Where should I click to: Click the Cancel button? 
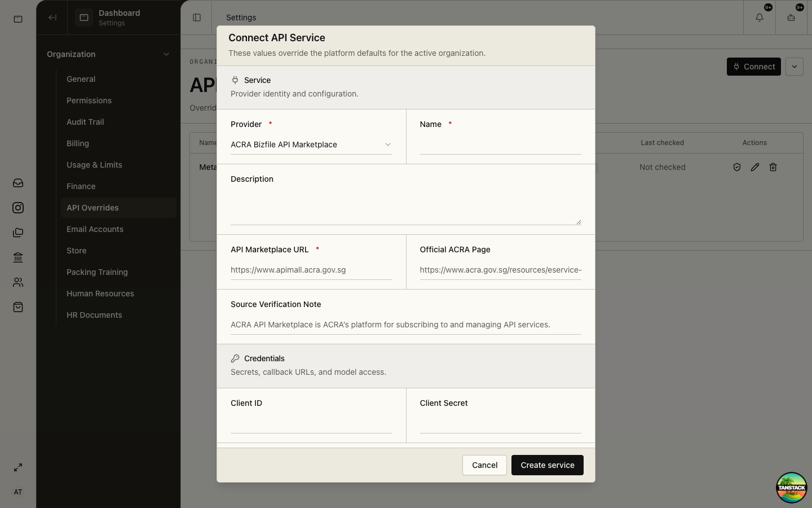(484, 465)
